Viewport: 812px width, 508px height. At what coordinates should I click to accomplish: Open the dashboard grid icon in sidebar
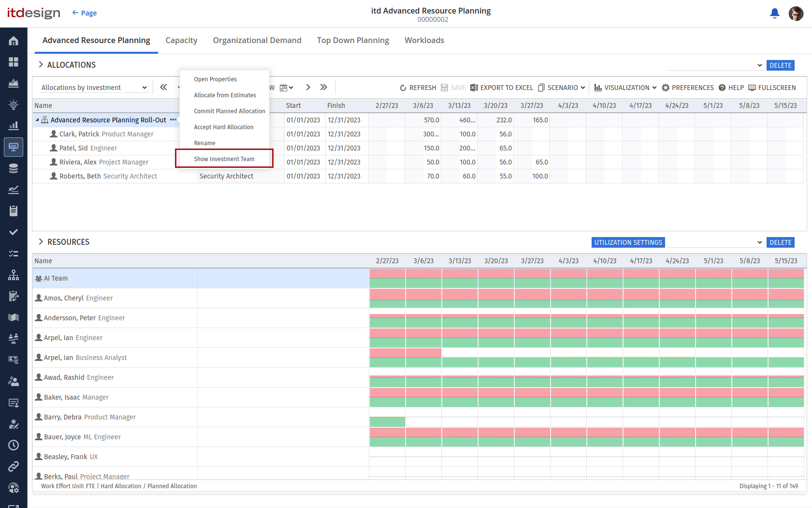coord(14,62)
